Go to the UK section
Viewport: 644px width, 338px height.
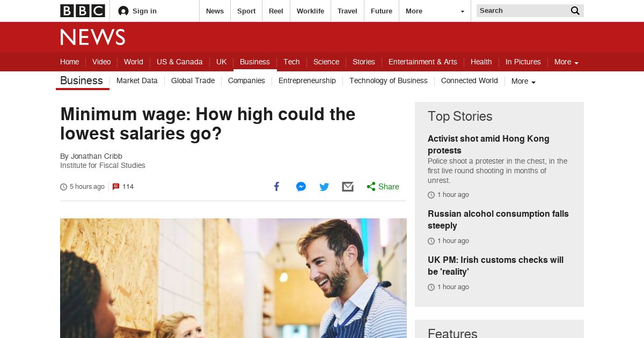tap(222, 62)
